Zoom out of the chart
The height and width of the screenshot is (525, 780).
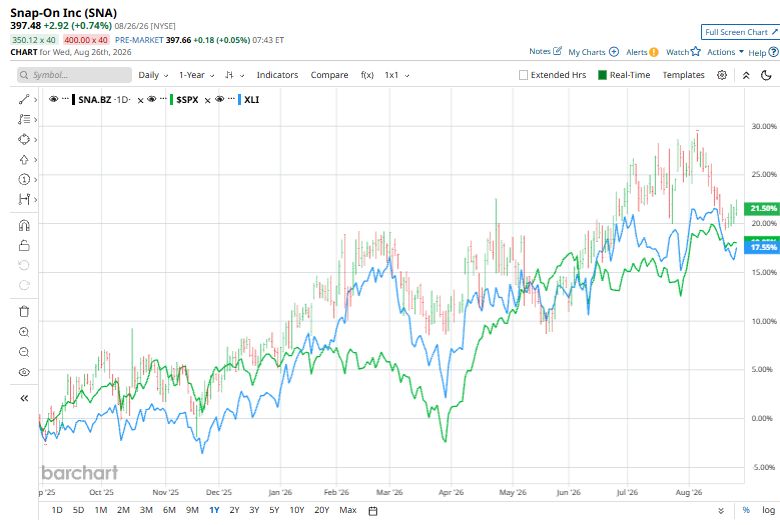pos(24,352)
